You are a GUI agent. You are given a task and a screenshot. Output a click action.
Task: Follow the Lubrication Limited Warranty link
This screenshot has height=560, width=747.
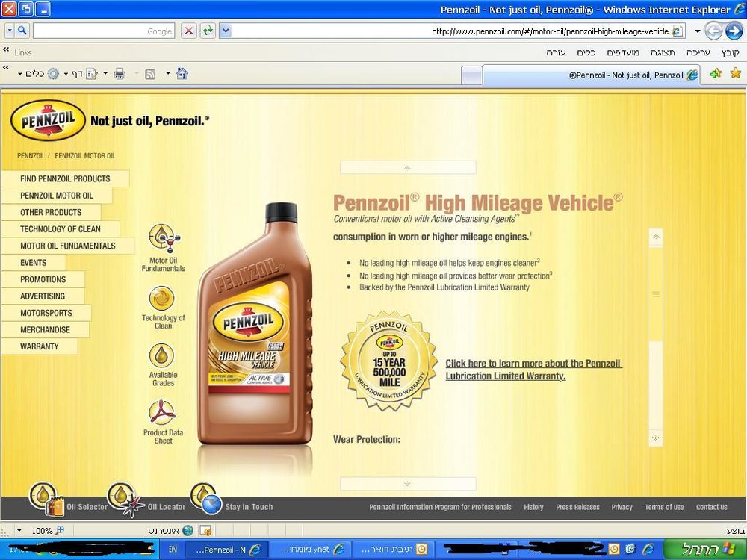click(x=533, y=370)
